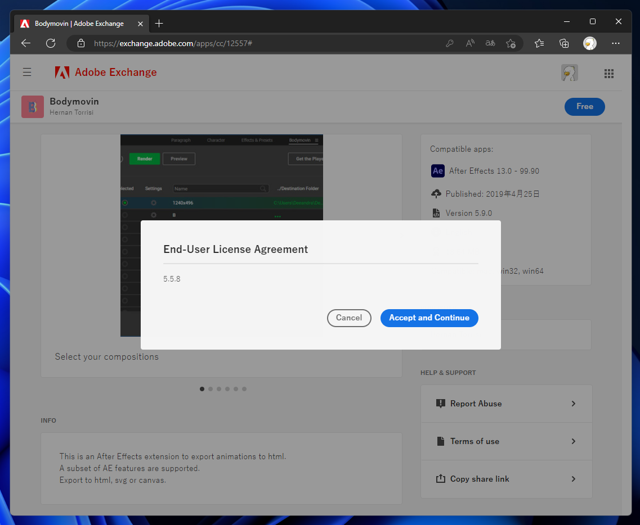Maximize the browser window
Viewport: 640px width, 525px height.
point(593,21)
